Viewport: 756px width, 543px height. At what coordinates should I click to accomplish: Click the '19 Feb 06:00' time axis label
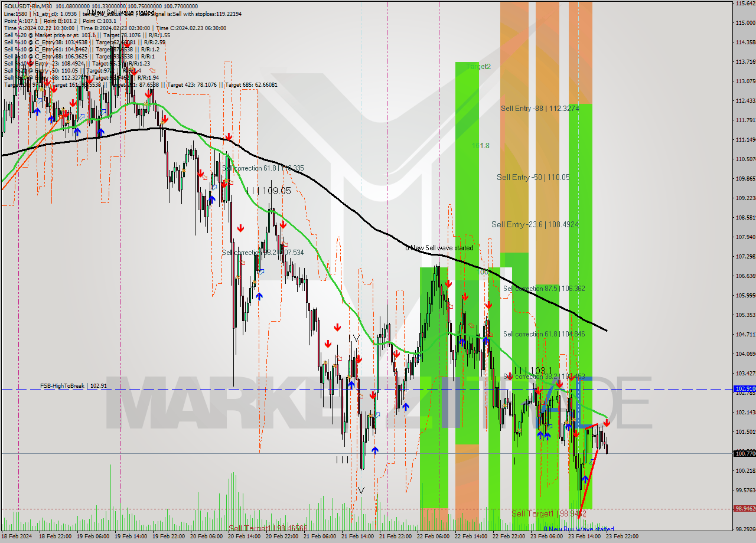point(94,537)
